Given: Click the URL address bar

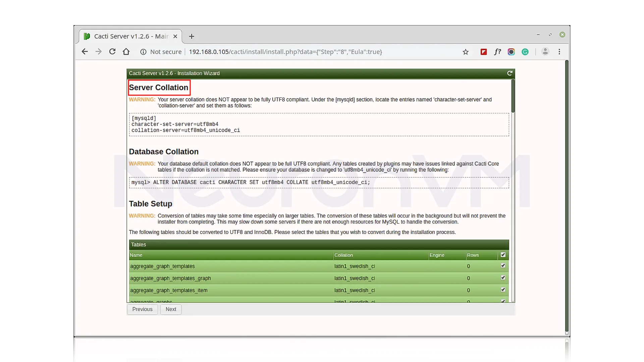Looking at the screenshot, I should pyautogui.click(x=285, y=52).
